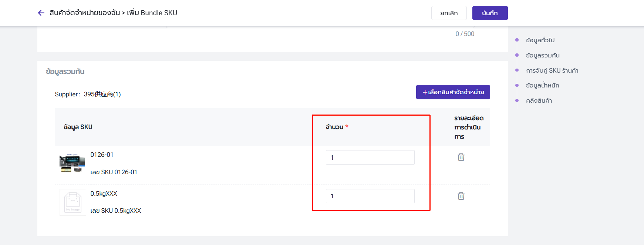The image size is (644, 245).
Task: Go to การจับคู่ SKU ร้านค้า section
Action: tap(552, 70)
